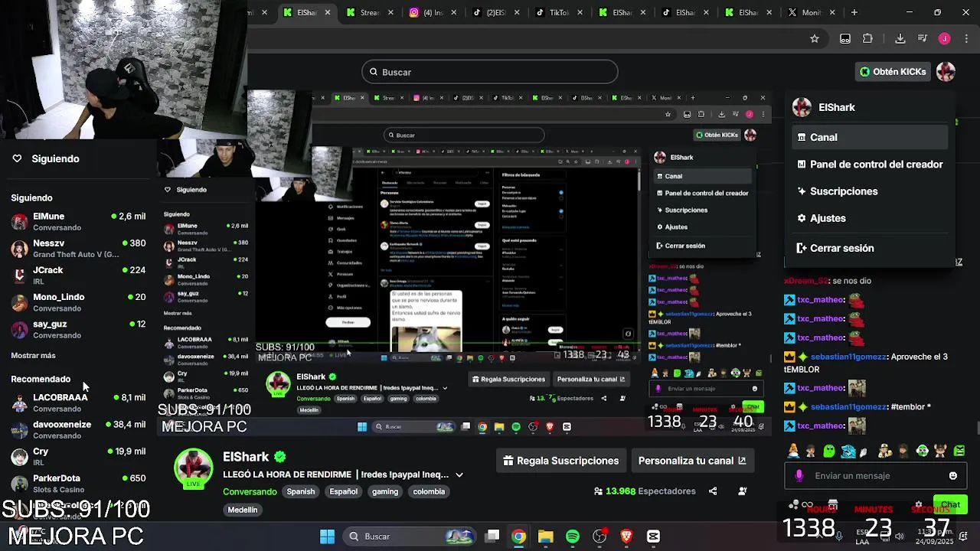980x551 pixels.
Task: Click the Kick Buscar search field
Action: click(490, 72)
